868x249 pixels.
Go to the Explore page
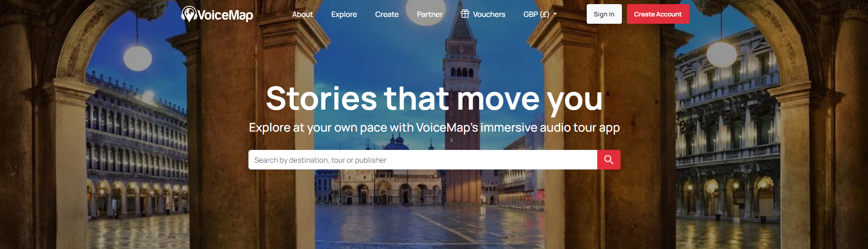point(344,14)
